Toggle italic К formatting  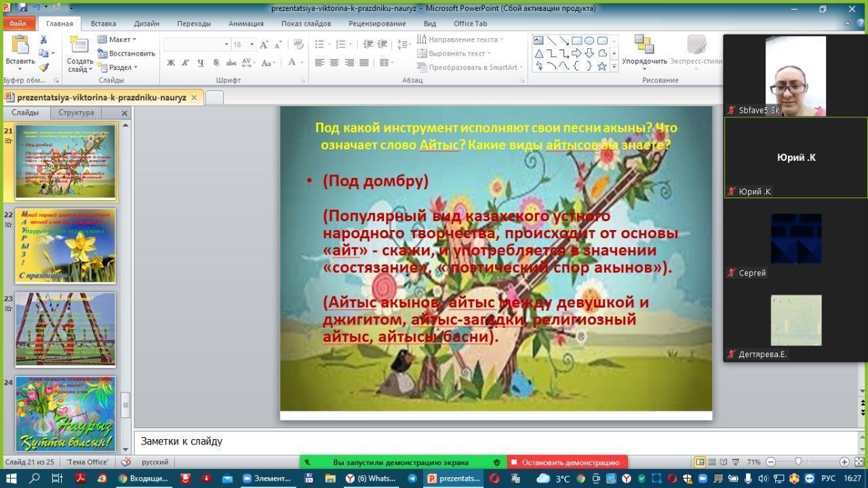[x=185, y=62]
